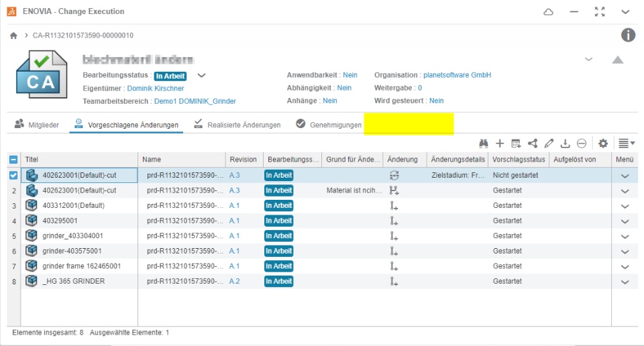Open Demo1 DOMINIK_Grinder workspace link

point(195,101)
